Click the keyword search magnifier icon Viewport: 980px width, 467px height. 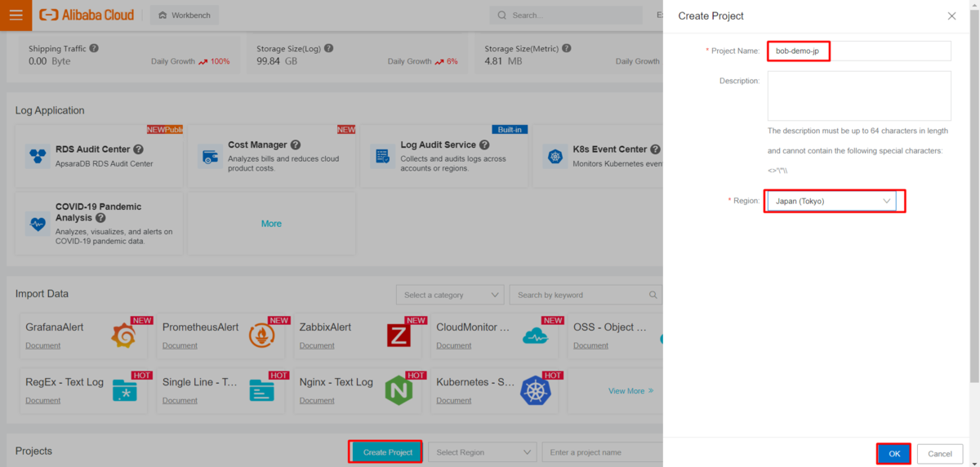[x=653, y=295]
